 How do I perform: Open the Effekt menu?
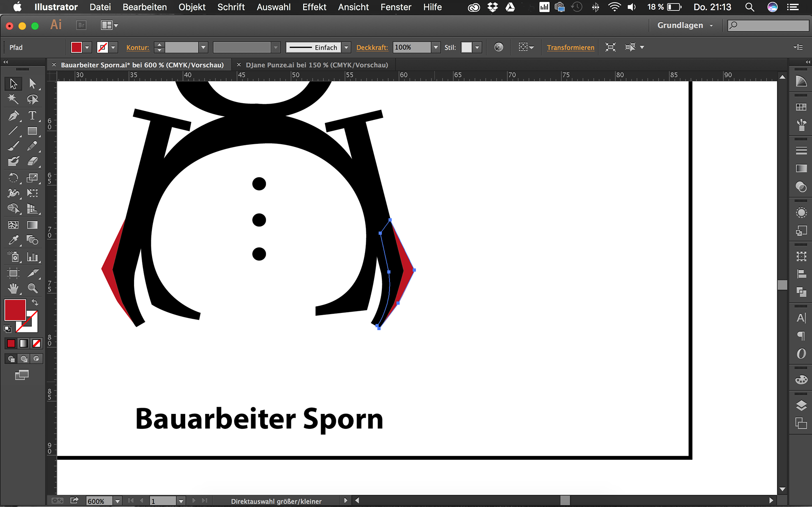(x=314, y=7)
